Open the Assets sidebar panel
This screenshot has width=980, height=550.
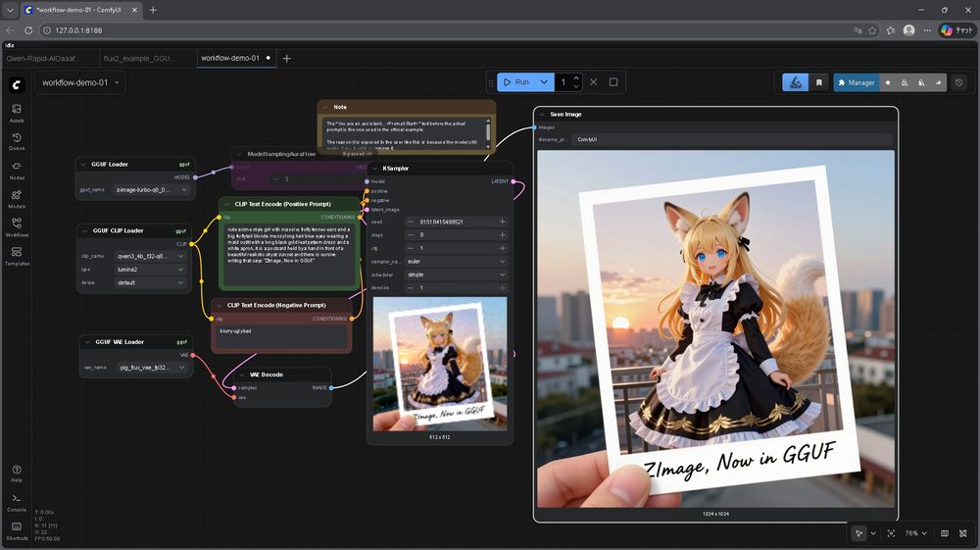tap(17, 113)
